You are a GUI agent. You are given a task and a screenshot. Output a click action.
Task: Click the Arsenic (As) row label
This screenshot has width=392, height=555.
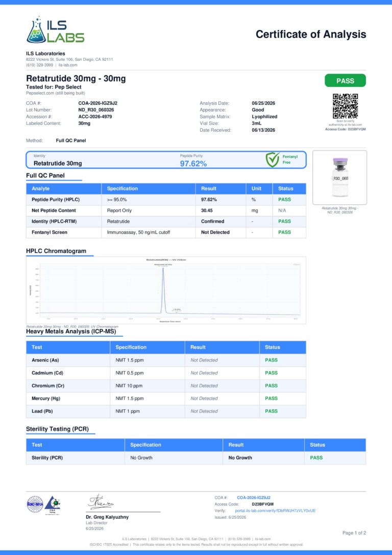(45, 360)
